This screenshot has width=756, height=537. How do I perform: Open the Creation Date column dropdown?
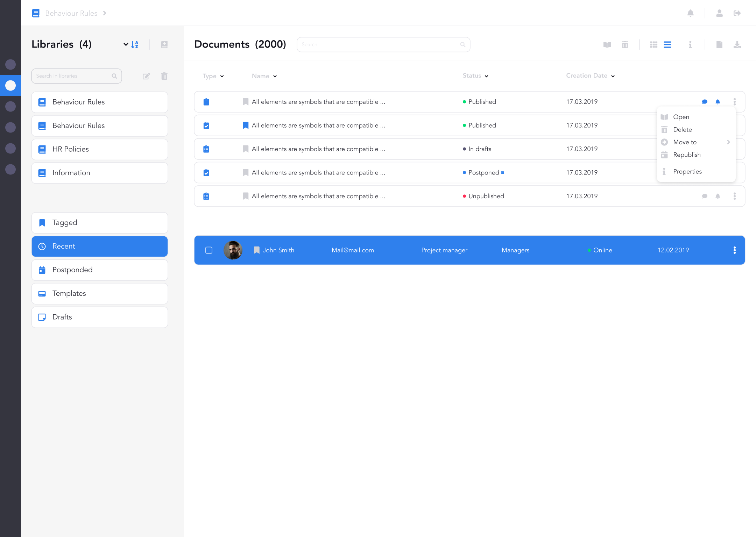point(613,76)
